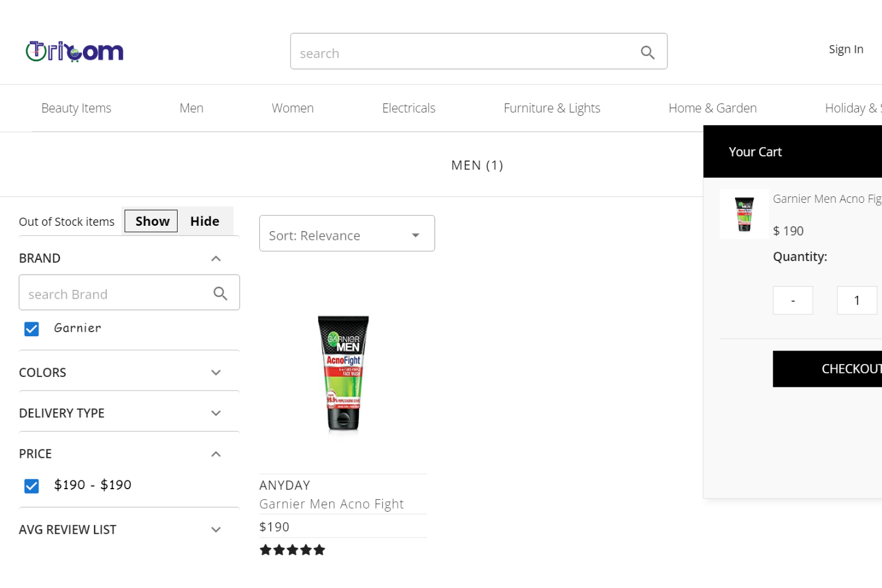Open the Women category
Image resolution: width=882 pixels, height=588 pixels.
(x=293, y=108)
